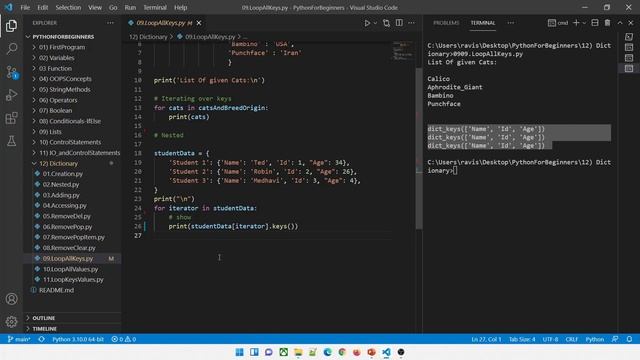
Task: Select the TERMINAL panel tab
Action: pyautogui.click(x=482, y=23)
